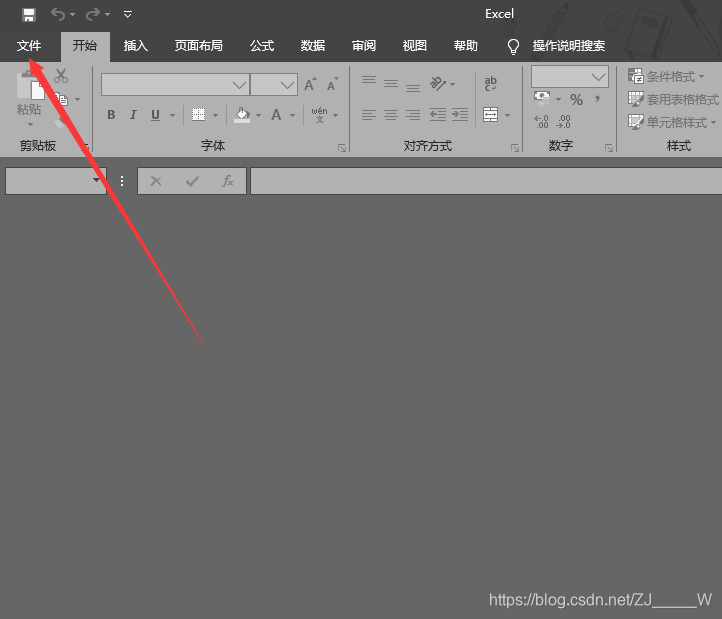
Task: Click Decrease Font Size icon
Action: [332, 84]
